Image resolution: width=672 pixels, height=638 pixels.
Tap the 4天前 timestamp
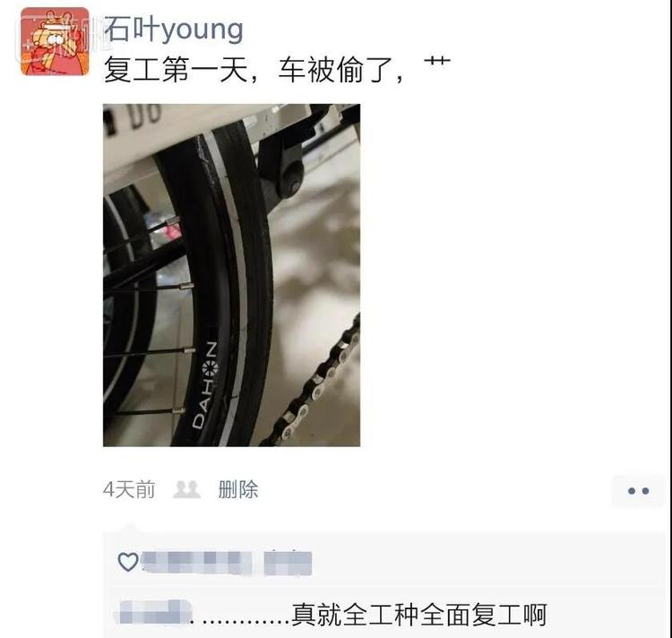pyautogui.click(x=129, y=489)
